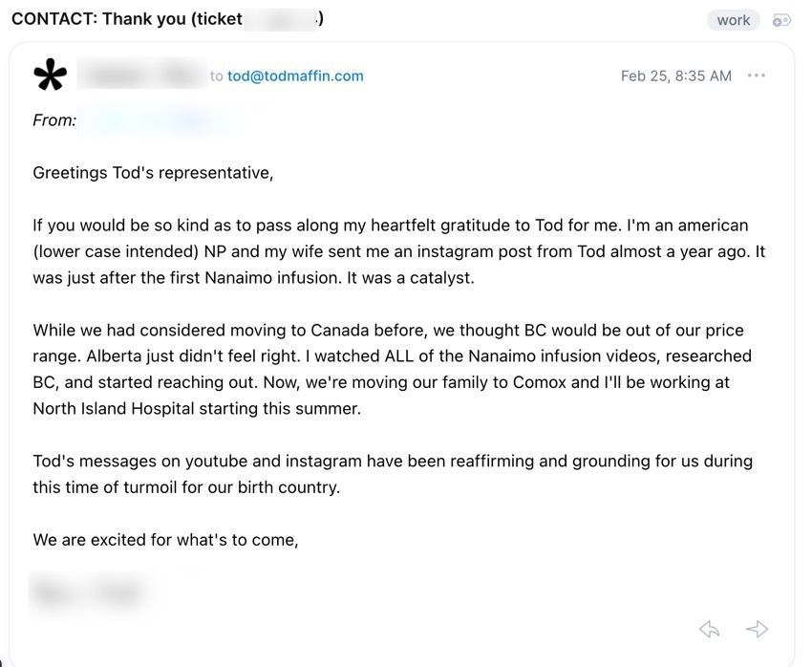Image resolution: width=812 pixels, height=667 pixels.
Task: Click the add label tag icon
Action: coord(781,20)
